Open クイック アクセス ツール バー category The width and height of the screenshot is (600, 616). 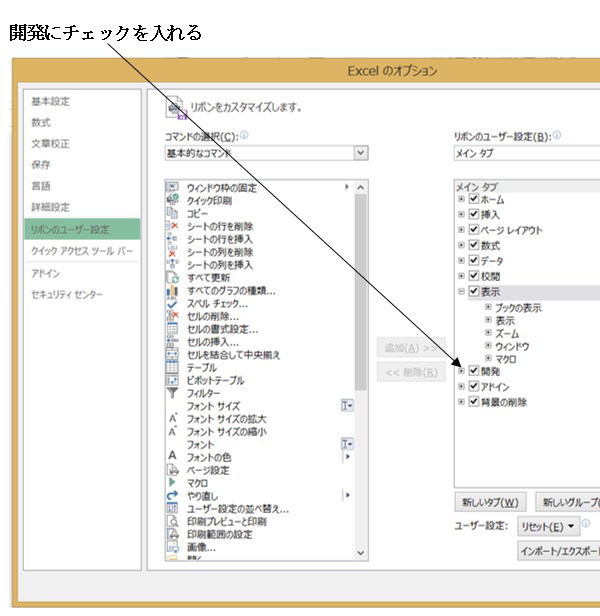[x=82, y=251]
